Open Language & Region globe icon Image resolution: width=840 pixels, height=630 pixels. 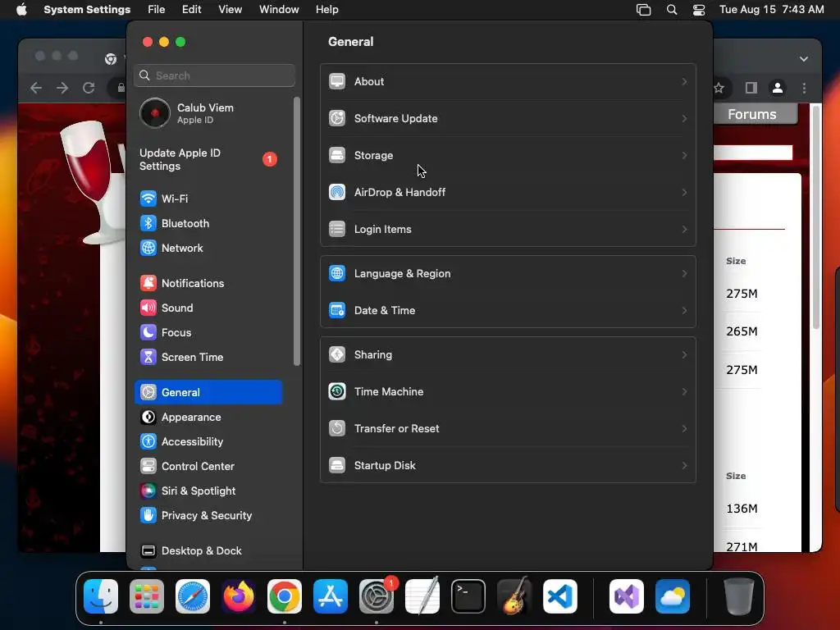[x=337, y=273]
